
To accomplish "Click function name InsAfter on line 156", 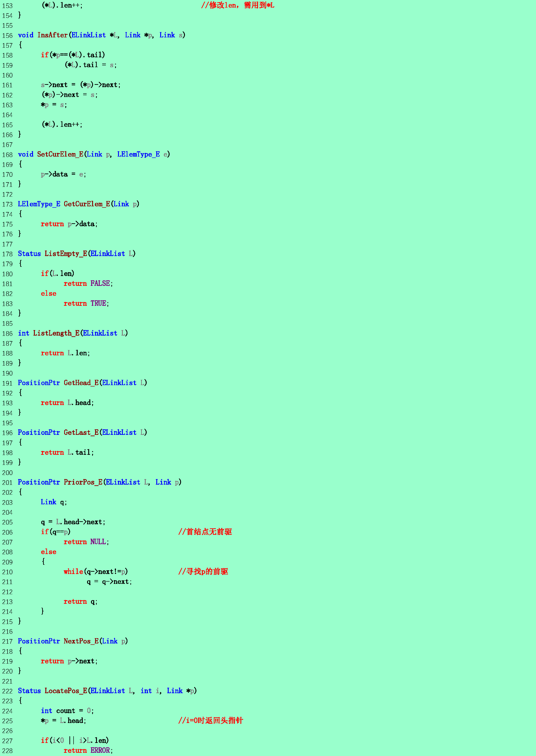I will point(52,35).
